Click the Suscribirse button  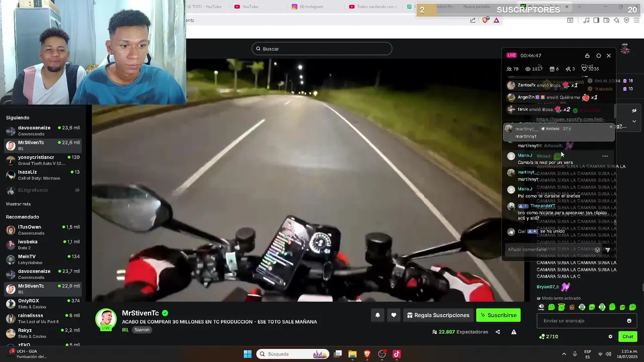coord(498,315)
